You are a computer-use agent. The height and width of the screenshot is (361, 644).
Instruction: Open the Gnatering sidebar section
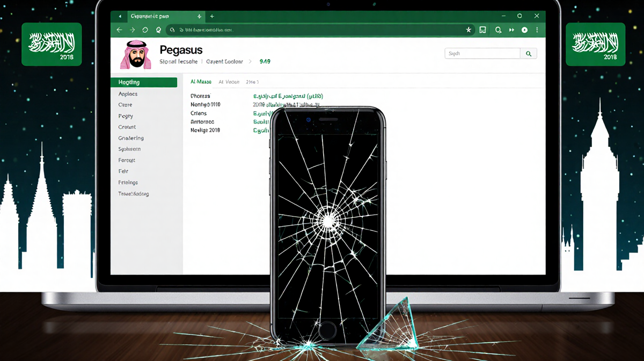(x=131, y=138)
